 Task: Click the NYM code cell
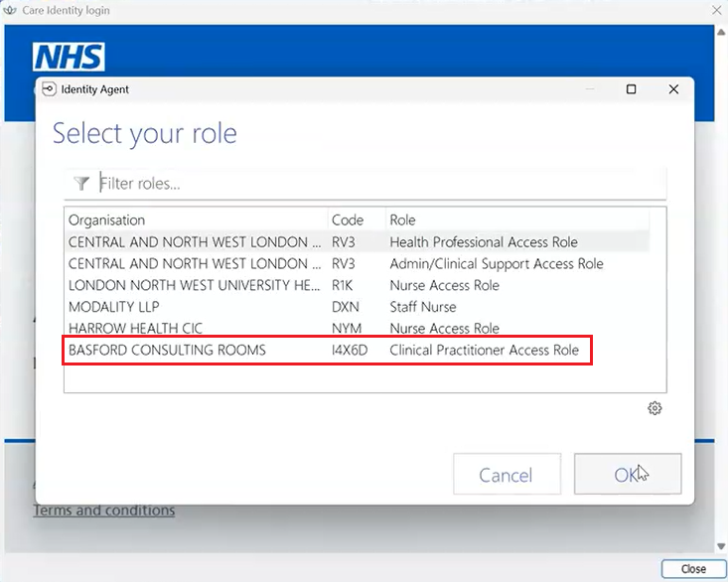pos(347,328)
